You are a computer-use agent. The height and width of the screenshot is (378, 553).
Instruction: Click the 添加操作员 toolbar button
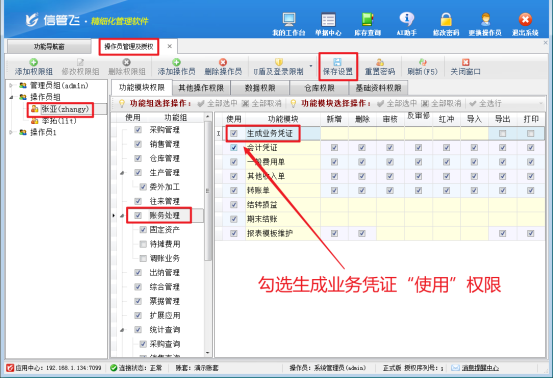pyautogui.click(x=176, y=67)
